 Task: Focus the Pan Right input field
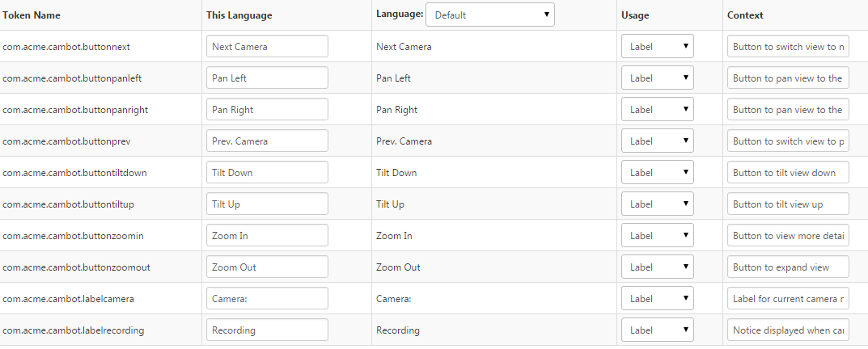[267, 109]
